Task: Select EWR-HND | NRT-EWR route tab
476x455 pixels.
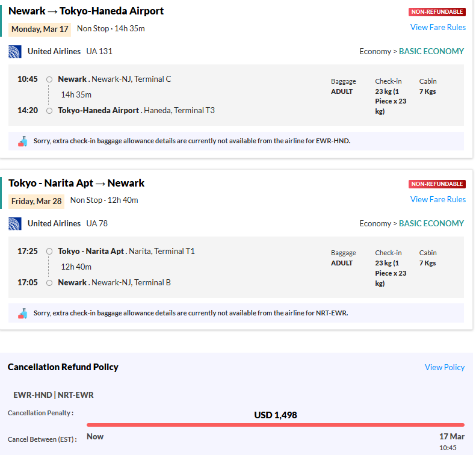Action: (x=54, y=395)
